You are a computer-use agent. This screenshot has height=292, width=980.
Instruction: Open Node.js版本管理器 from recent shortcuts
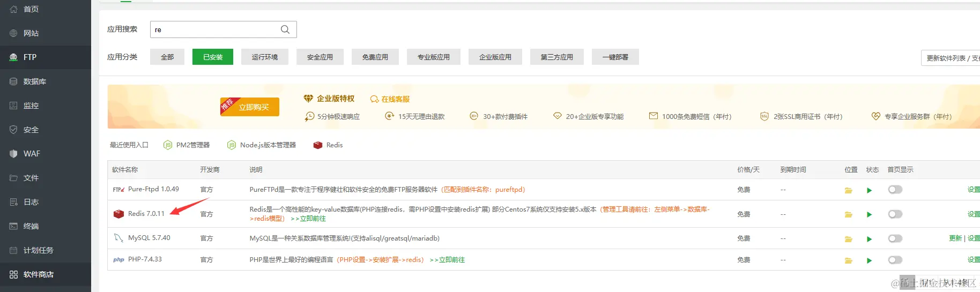(x=262, y=145)
